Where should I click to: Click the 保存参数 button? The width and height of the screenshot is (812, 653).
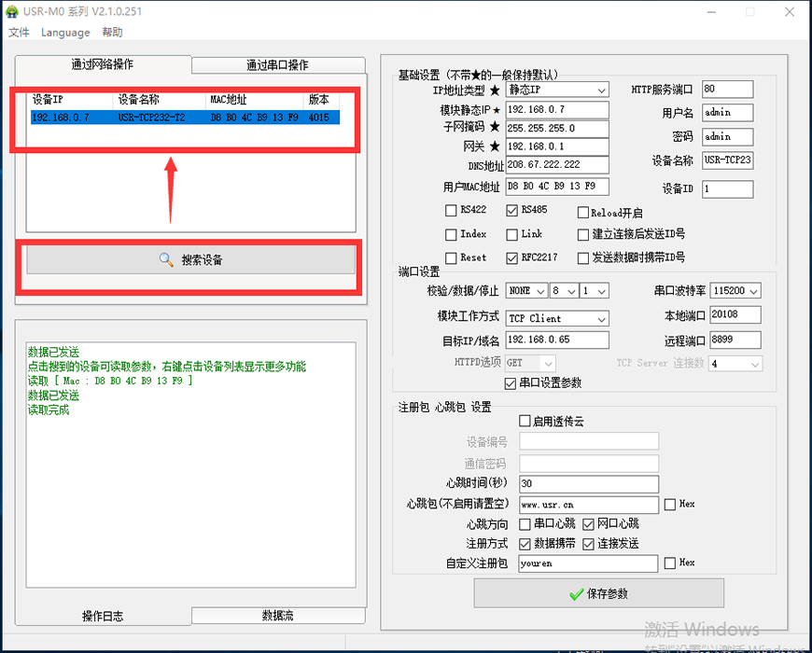[598, 594]
